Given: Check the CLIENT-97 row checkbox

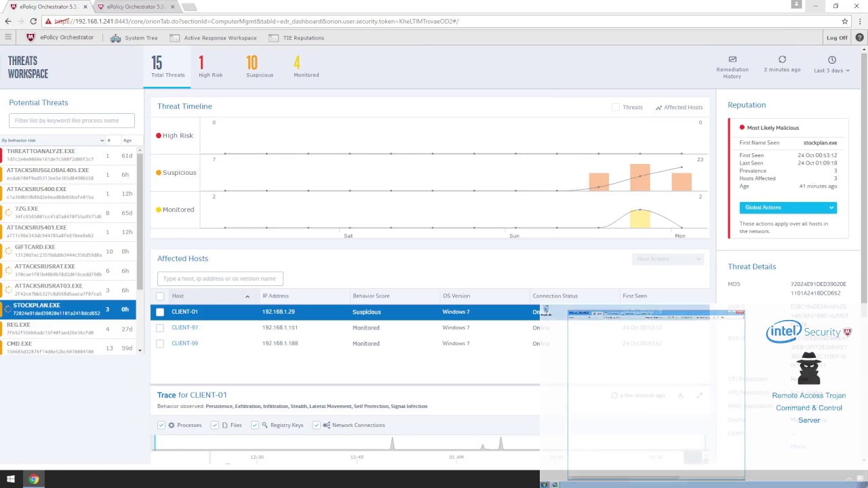Looking at the screenshot, I should coord(160,328).
